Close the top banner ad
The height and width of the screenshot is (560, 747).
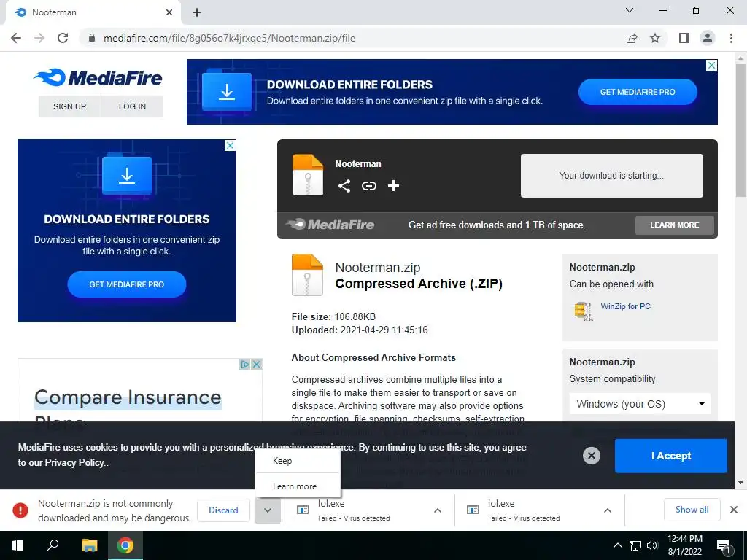[x=711, y=65]
